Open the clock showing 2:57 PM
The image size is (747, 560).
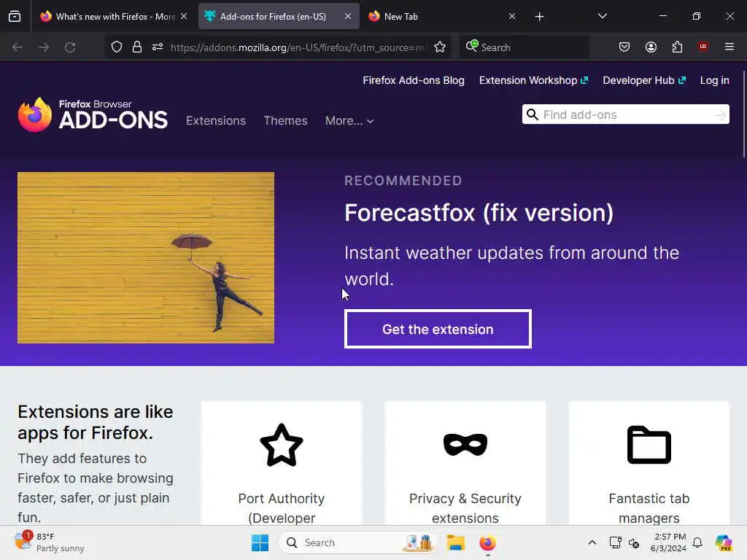click(668, 542)
